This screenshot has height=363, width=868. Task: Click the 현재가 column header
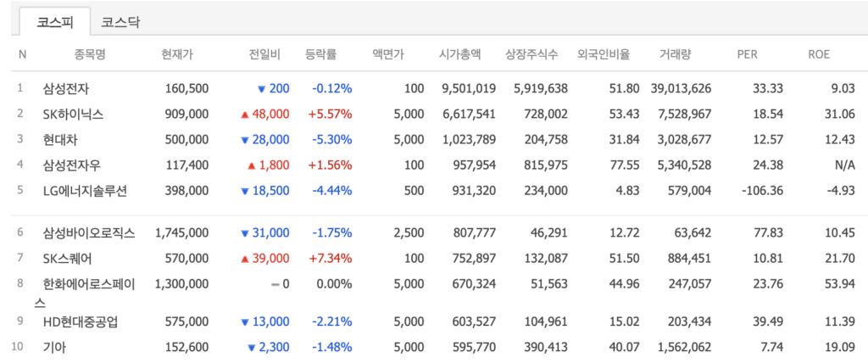click(177, 54)
